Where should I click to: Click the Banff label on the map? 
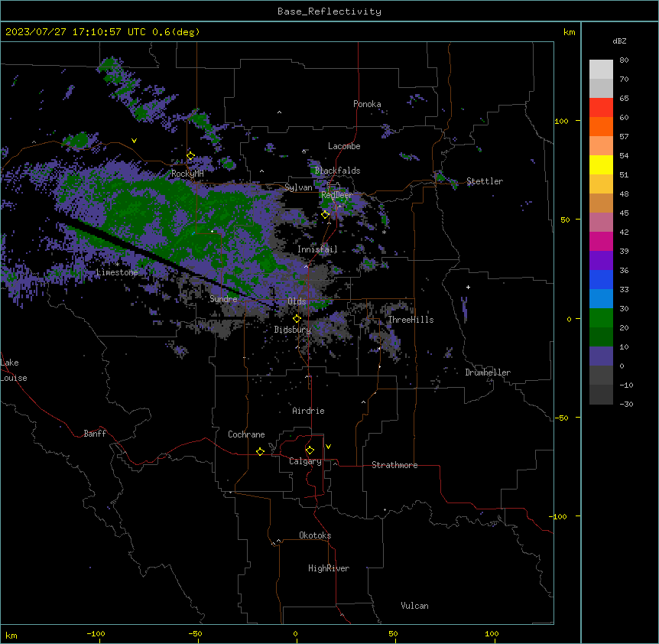95,434
